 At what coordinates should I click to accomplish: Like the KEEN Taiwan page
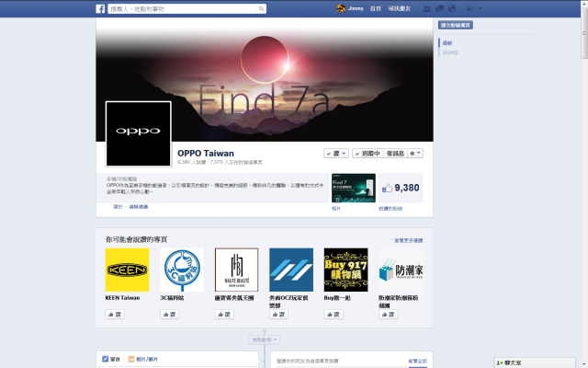115,315
